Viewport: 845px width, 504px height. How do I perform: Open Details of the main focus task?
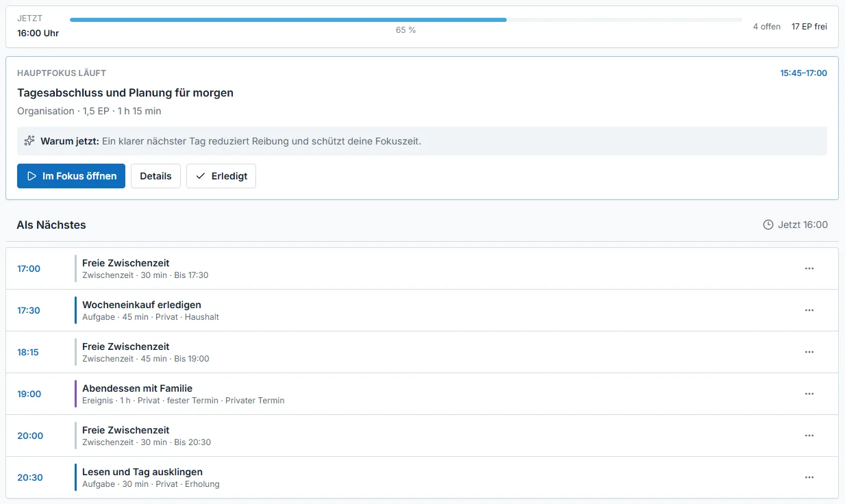[x=155, y=176]
